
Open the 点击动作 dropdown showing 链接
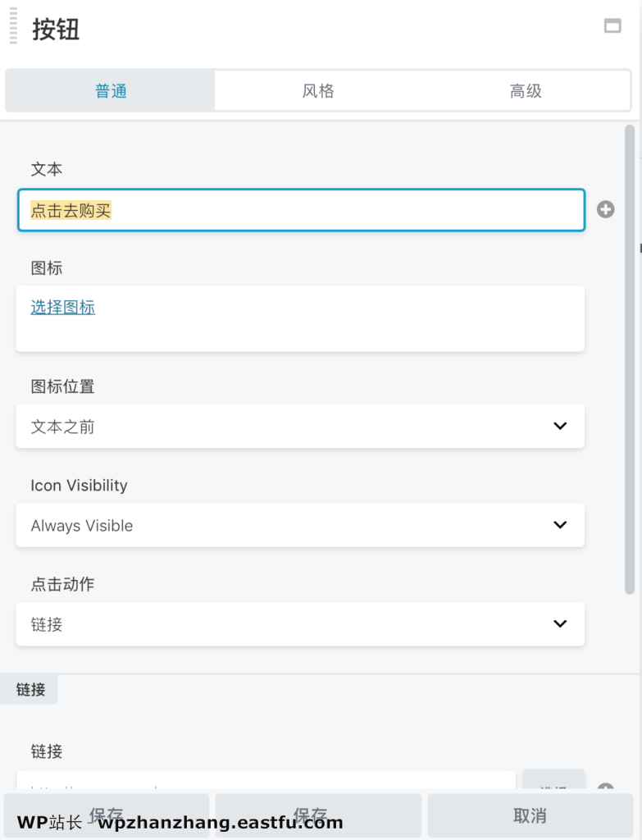300,624
